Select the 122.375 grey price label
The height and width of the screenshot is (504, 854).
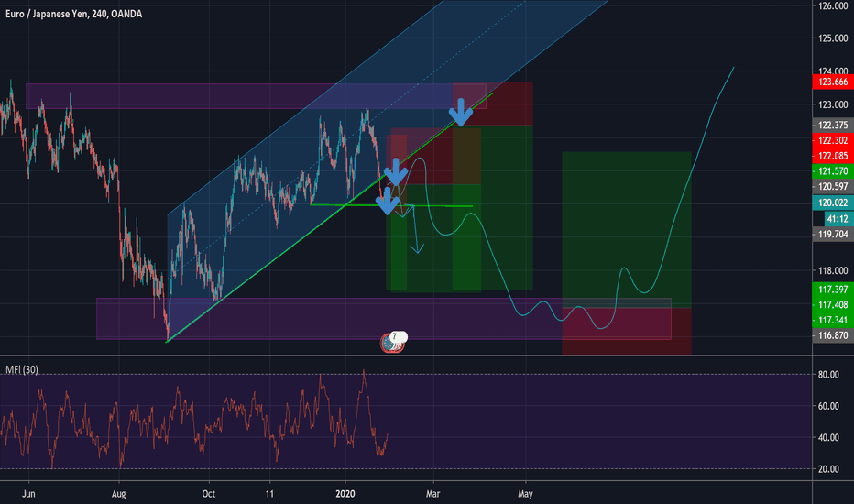coord(833,126)
